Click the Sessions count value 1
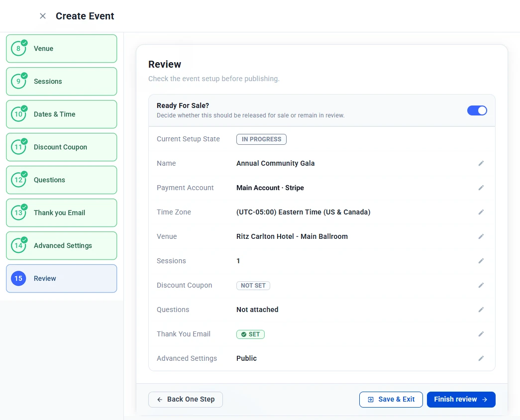 [x=238, y=261]
